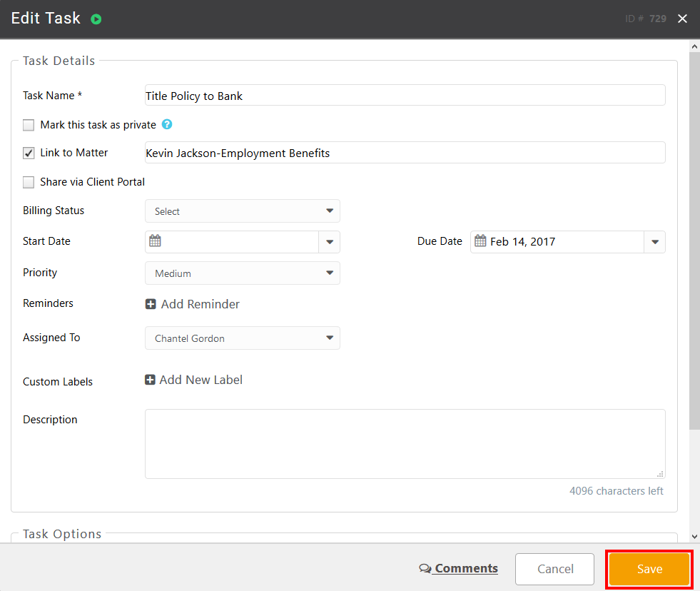The width and height of the screenshot is (700, 591).
Task: Enable Mark this task as private
Action: tap(29, 124)
